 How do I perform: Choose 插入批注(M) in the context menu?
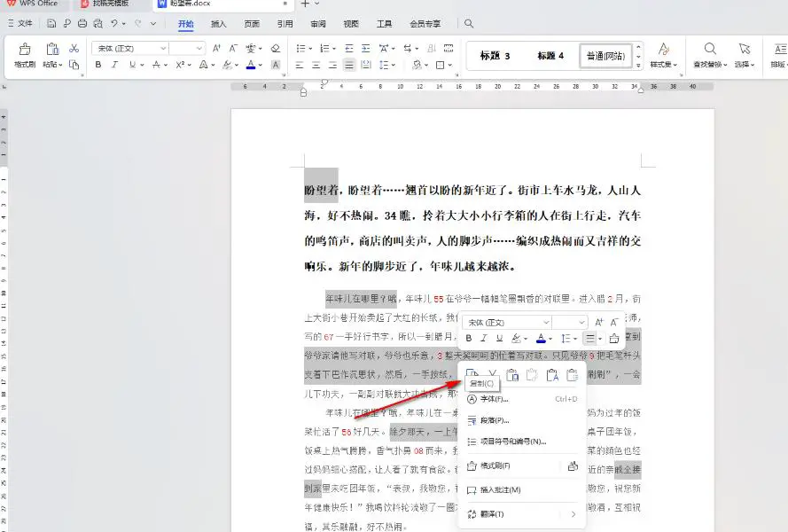pos(522,489)
